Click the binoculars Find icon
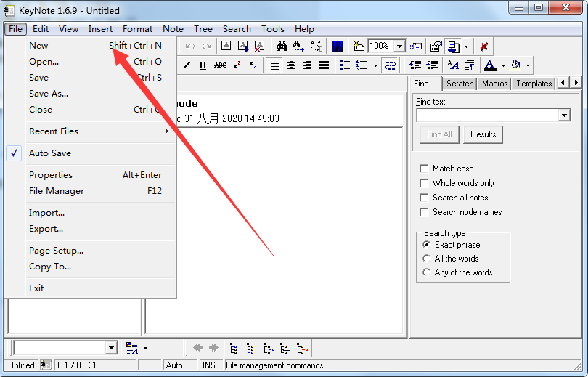 coord(282,46)
